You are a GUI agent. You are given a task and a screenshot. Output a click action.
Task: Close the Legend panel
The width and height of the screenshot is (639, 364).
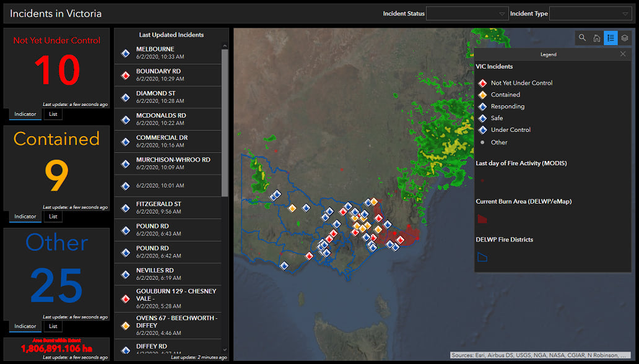click(623, 54)
